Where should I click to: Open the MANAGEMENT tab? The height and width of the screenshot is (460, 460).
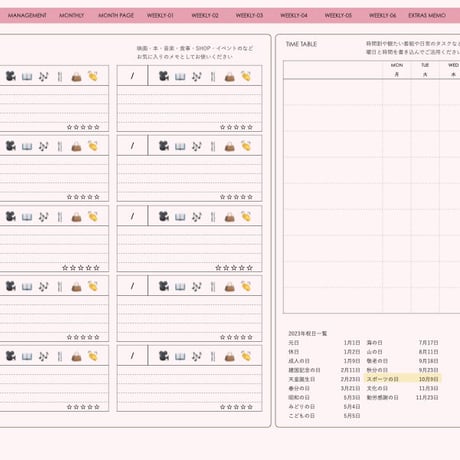click(x=27, y=15)
